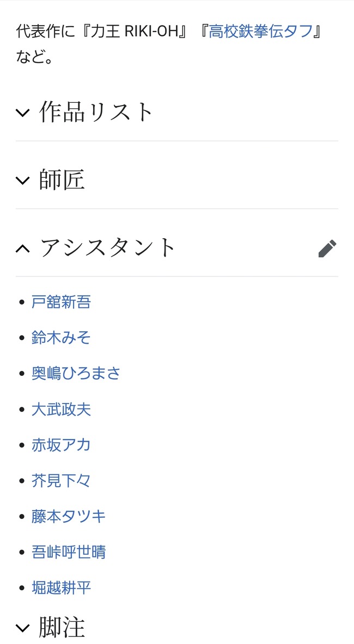Open the 吾峠呼世晴 link
The image size is (354, 644).
[x=69, y=552]
